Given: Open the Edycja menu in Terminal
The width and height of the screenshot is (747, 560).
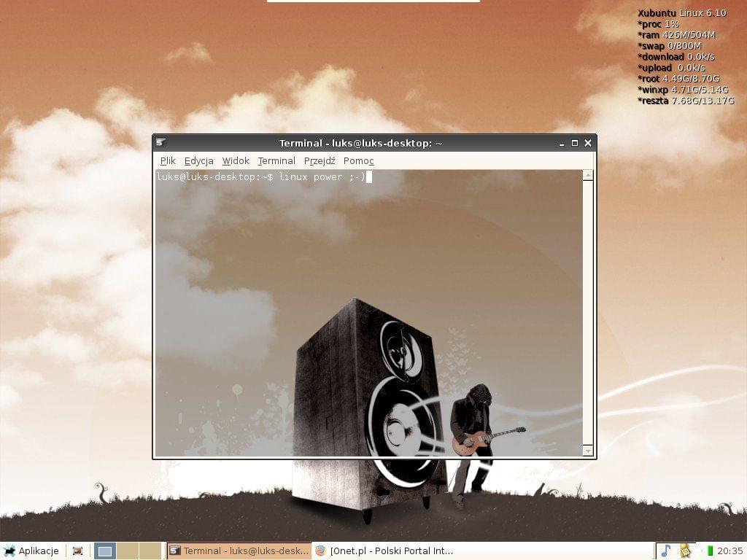Looking at the screenshot, I should coord(198,161).
